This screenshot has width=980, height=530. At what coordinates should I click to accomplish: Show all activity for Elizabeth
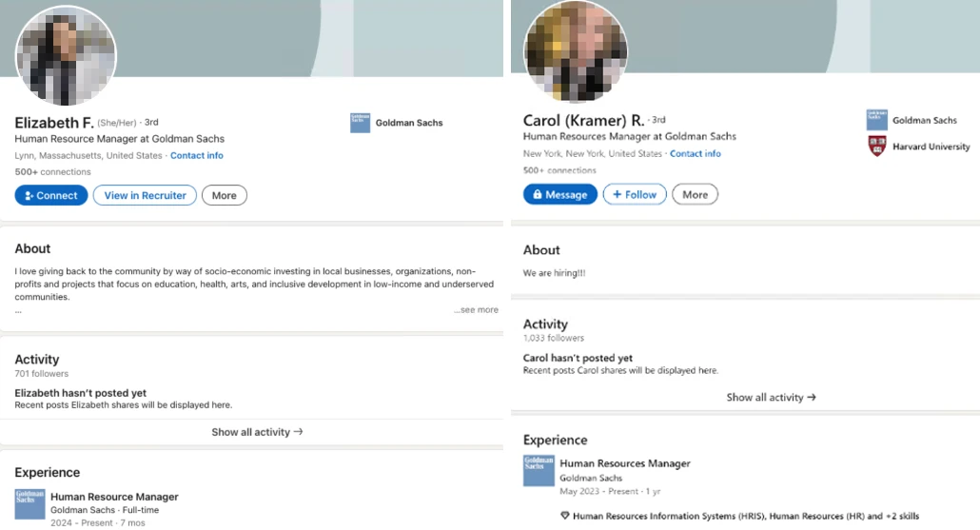tap(257, 432)
